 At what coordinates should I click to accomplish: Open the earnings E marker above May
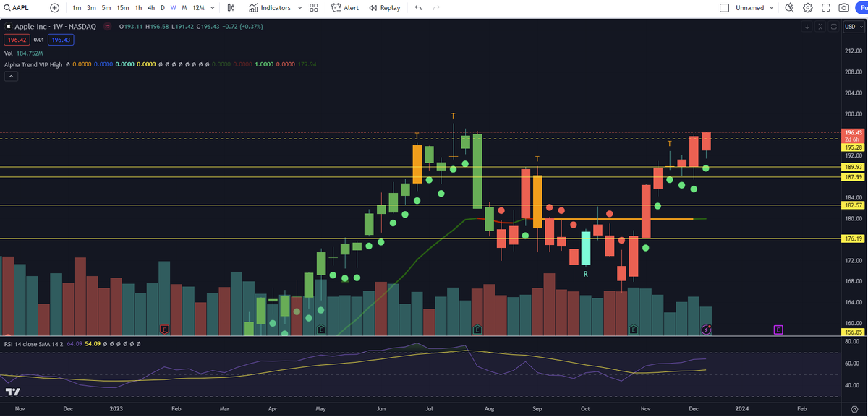[x=321, y=330]
